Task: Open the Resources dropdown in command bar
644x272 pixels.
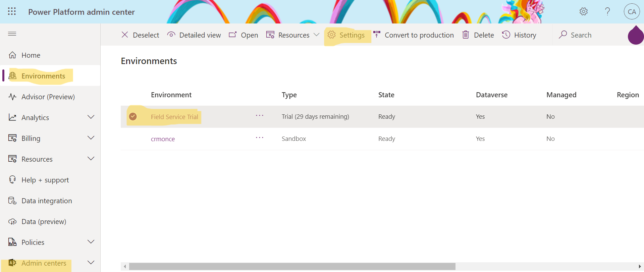Action: click(x=292, y=35)
